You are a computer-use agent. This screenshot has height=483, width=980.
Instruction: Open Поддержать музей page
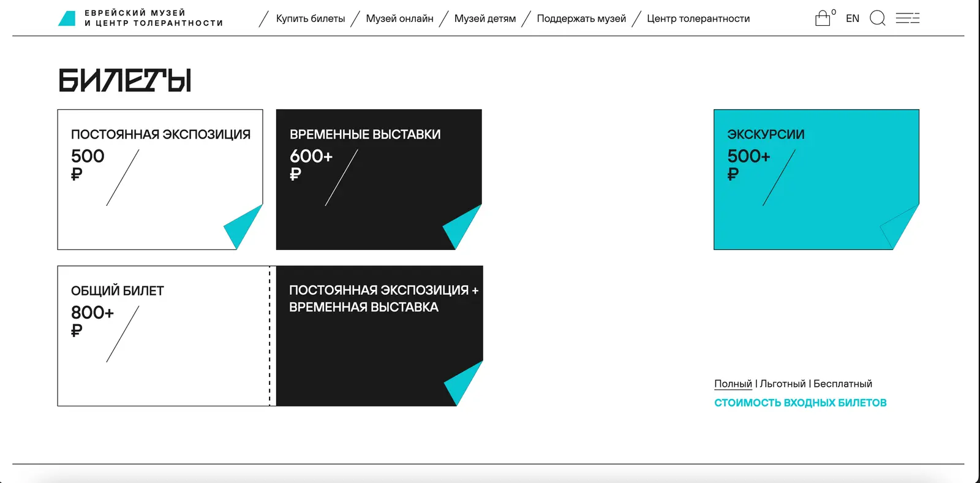(581, 18)
